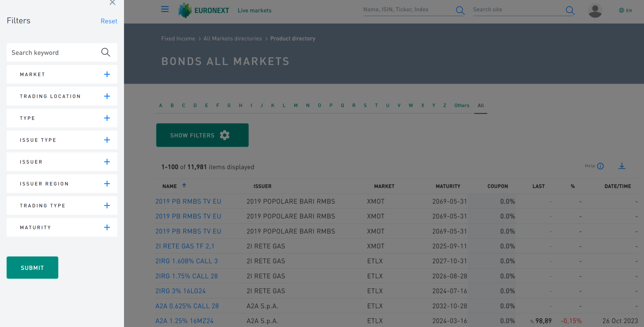Open the hamburger navigation menu

(x=165, y=9)
